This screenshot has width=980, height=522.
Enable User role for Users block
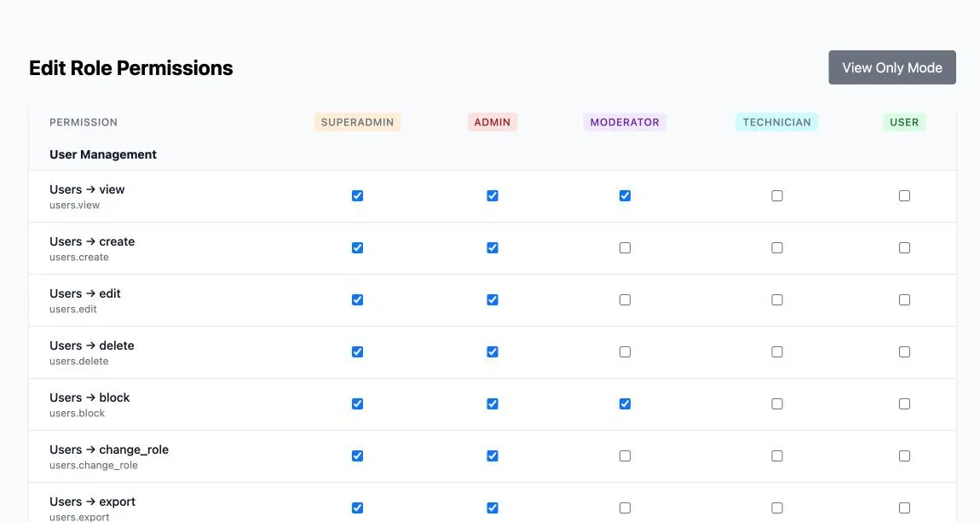coord(904,403)
